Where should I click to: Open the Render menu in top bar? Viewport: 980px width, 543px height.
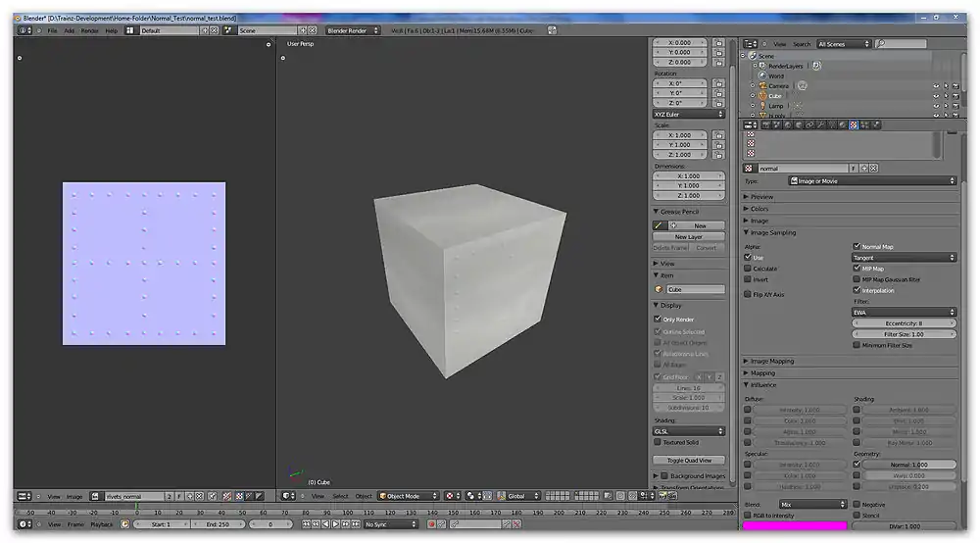coord(89,30)
